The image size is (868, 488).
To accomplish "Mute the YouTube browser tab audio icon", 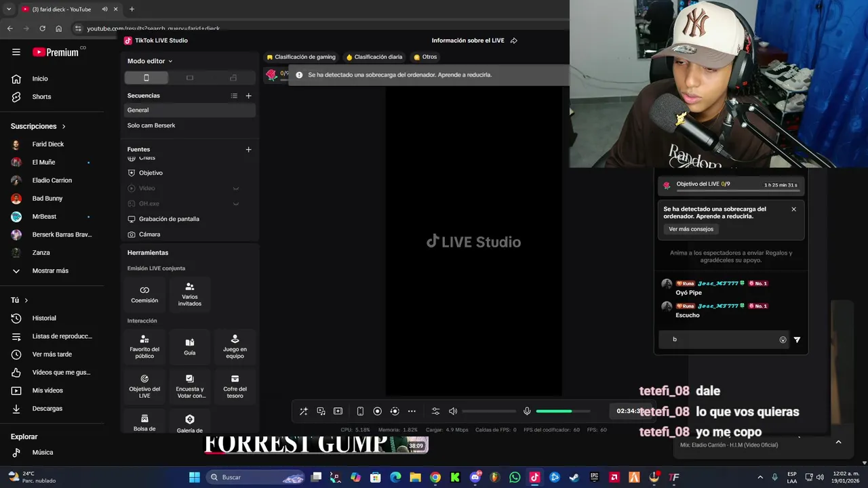I will coord(105,9).
